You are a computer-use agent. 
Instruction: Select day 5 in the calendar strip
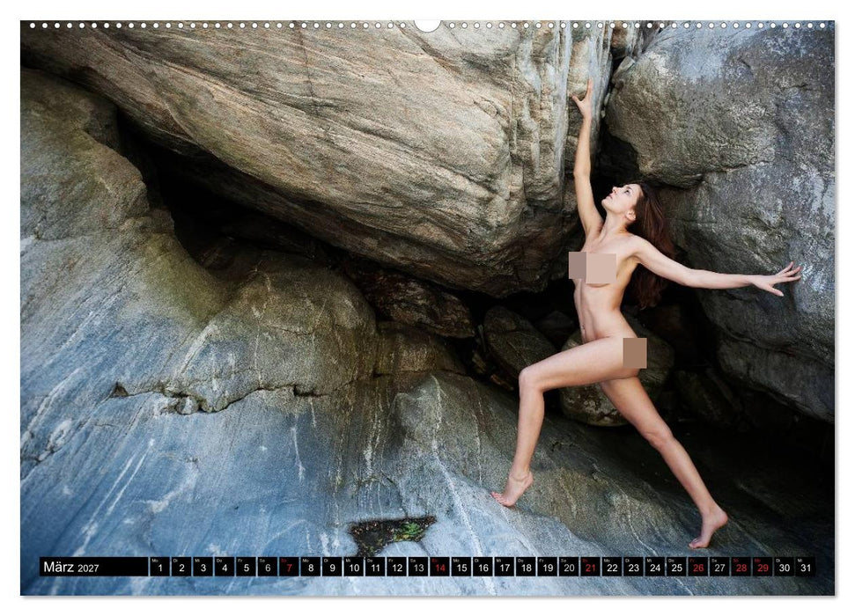click(x=246, y=567)
